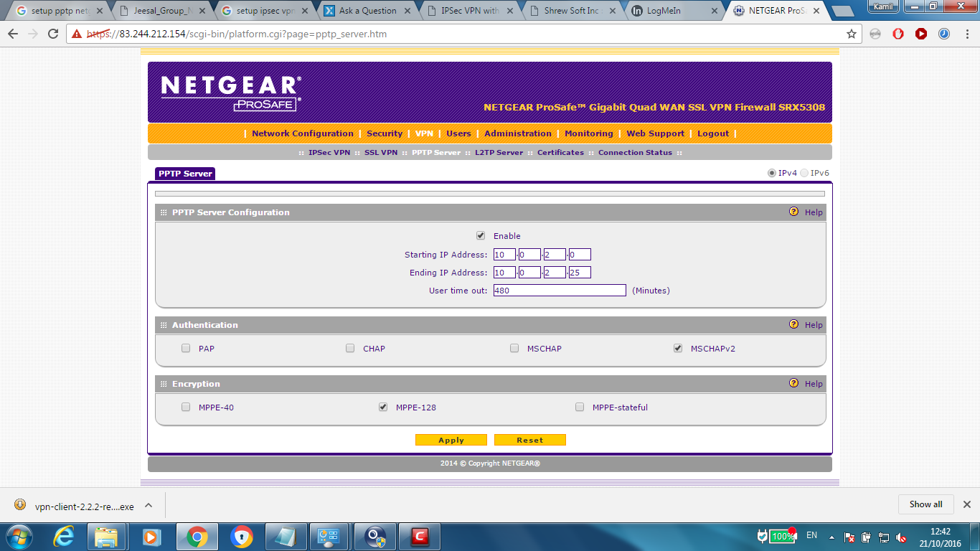Check the CHAP authentication box
Image resolution: width=980 pixels, height=551 pixels.
point(350,348)
